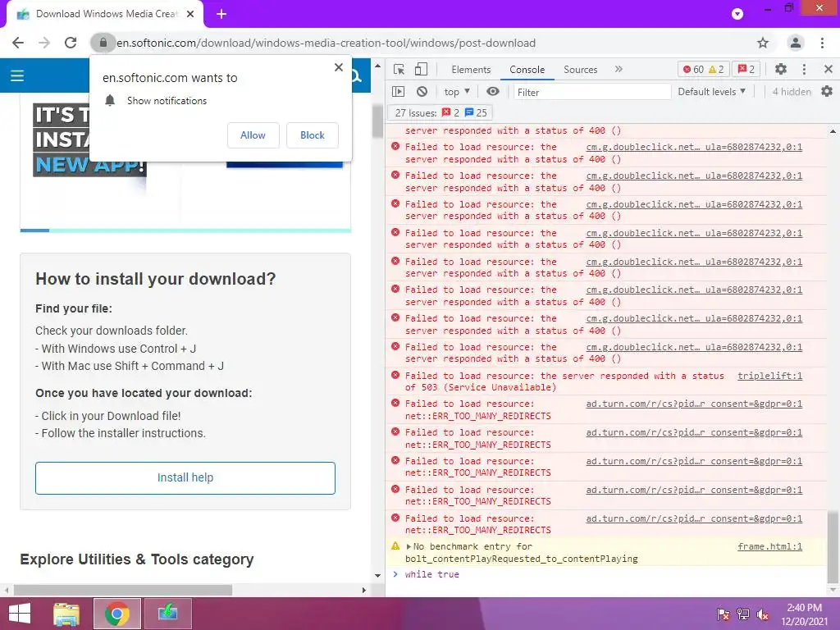This screenshot has height=630, width=840.
Task: Open DevTools settings gear
Action: tap(781, 69)
